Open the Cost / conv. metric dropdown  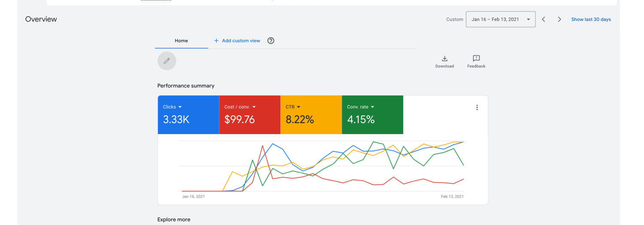[x=240, y=107]
